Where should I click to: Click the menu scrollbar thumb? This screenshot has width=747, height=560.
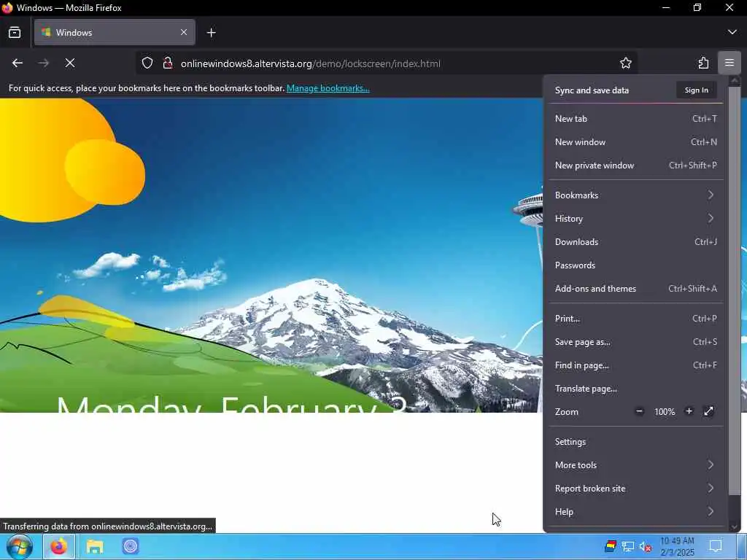(x=734, y=290)
